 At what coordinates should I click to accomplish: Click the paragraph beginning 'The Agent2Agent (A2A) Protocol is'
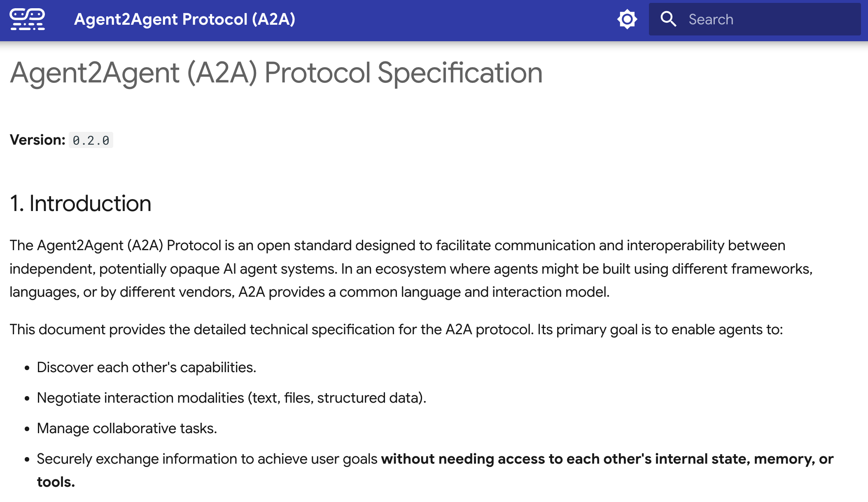coord(397,246)
